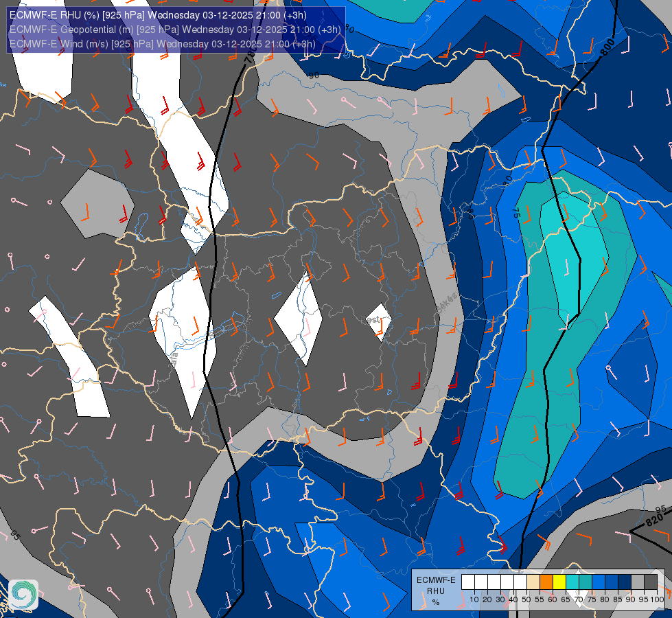672x618 pixels.
Task: Select the ECMWF-E Wind (m/s) title line
Action: [163, 44]
